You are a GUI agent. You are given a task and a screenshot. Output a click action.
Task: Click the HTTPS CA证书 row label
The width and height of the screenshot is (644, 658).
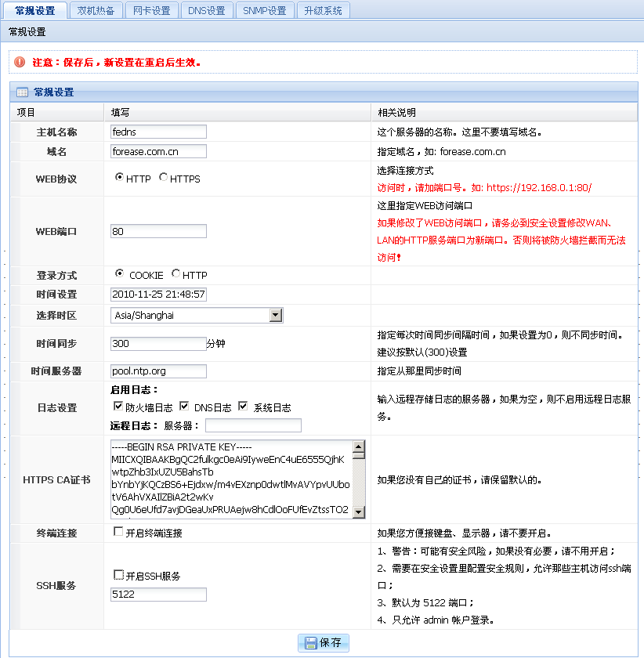56,480
